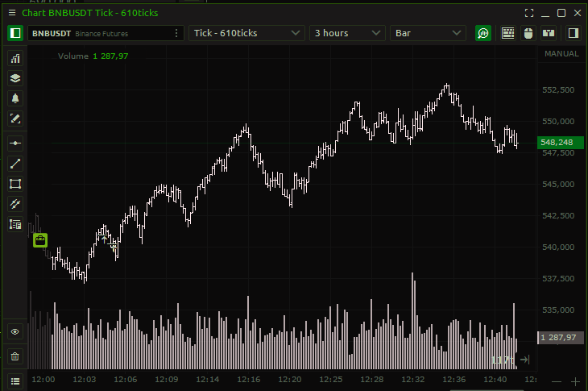The width and height of the screenshot is (588, 391).
Task: Expand the Tick - 610ticks dropdown
Action: [x=246, y=33]
